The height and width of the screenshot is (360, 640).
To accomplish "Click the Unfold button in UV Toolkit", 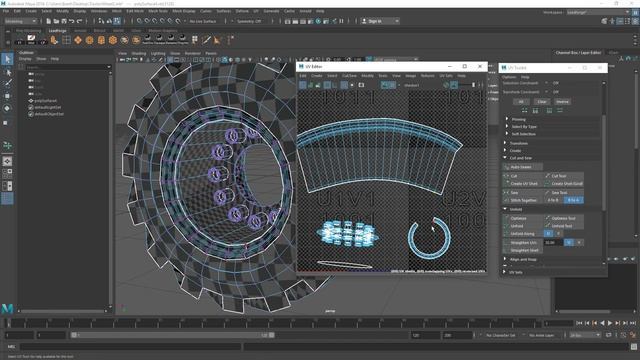I will point(523,226).
